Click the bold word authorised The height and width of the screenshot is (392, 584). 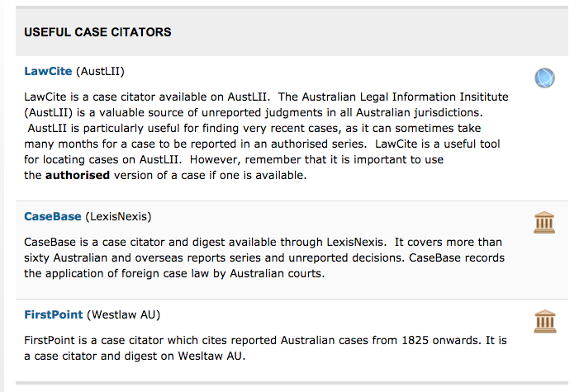pos(78,176)
